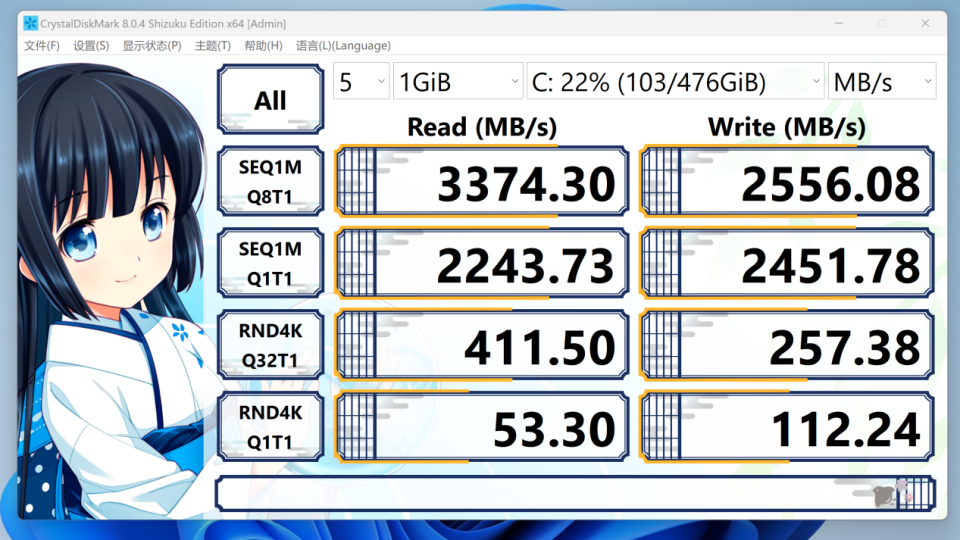This screenshot has width=960, height=540.
Task: Close the CrystalDiskMark window
Action: coord(925,23)
